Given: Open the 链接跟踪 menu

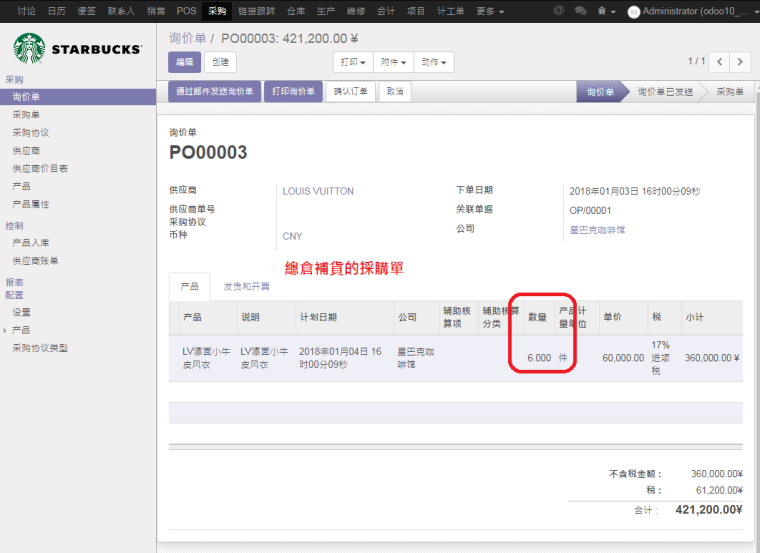Looking at the screenshot, I should [256, 11].
